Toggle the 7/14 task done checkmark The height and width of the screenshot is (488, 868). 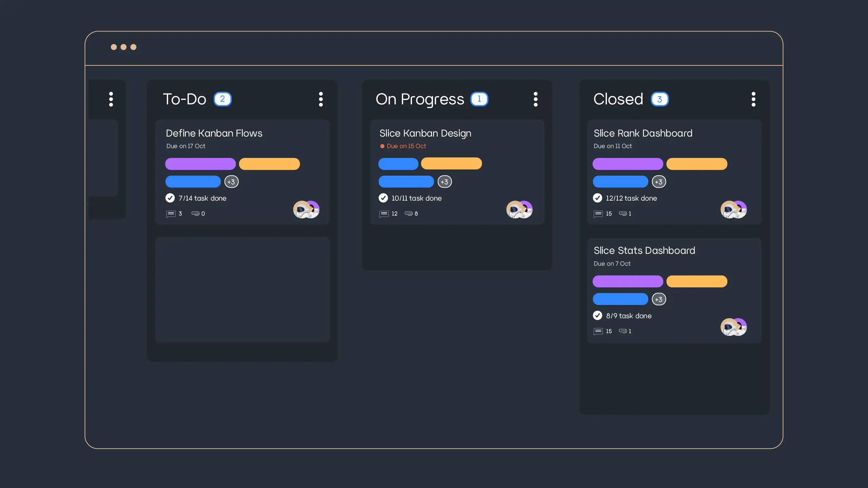pos(170,198)
